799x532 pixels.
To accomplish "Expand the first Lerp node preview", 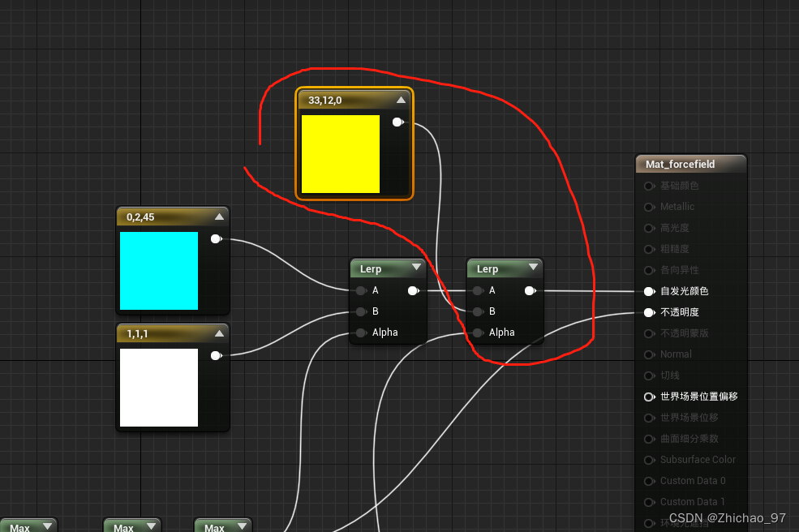I will tap(416, 267).
